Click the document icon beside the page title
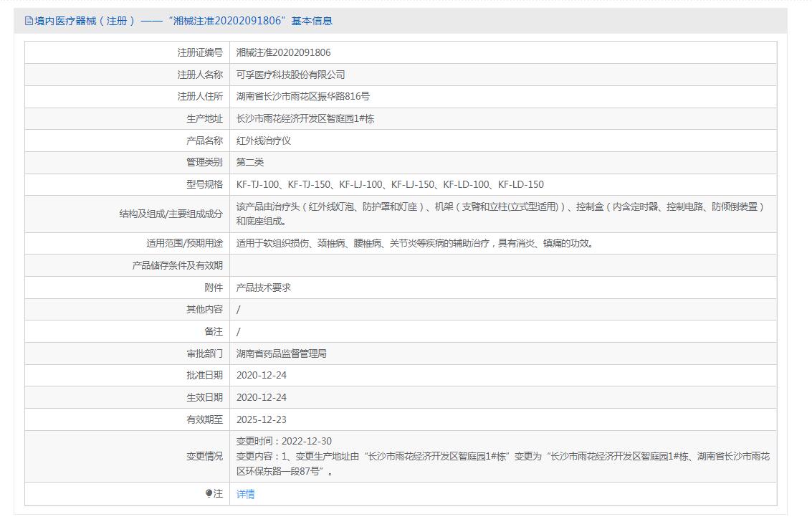Screen dimensions: 812x527 pos(29,21)
